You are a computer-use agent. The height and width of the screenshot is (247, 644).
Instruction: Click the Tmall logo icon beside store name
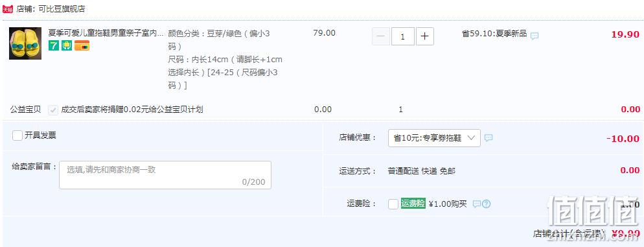8,9
